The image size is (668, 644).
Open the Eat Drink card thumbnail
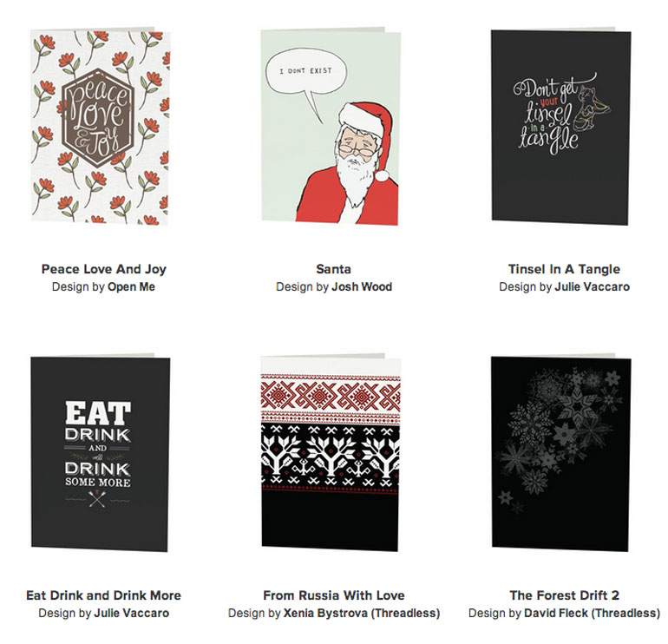coord(101,453)
